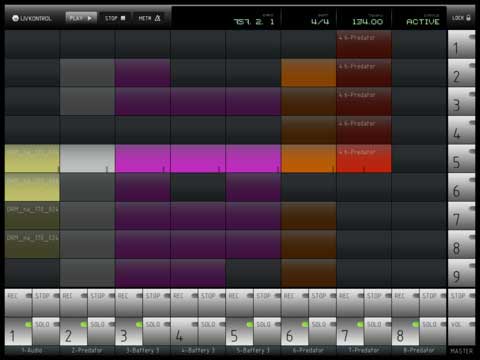Solo track 3-Battery 3
This screenshot has height=360, width=480.
tap(157, 331)
